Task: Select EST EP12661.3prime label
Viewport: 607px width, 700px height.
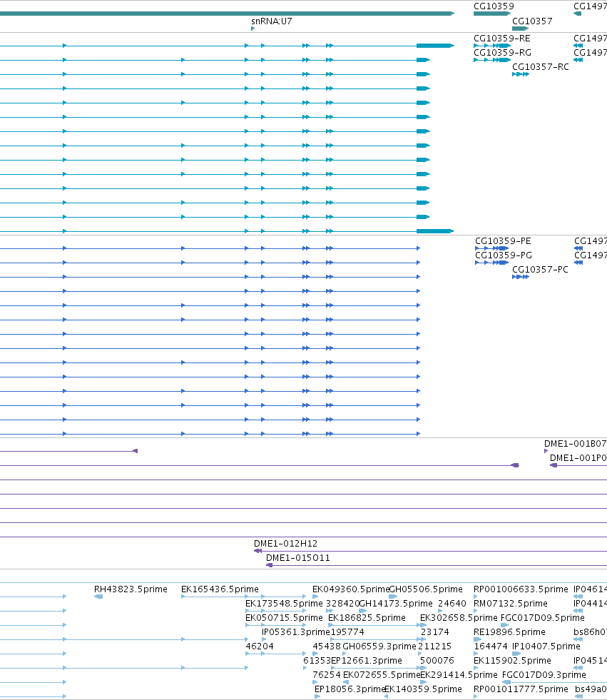Action: (x=367, y=661)
